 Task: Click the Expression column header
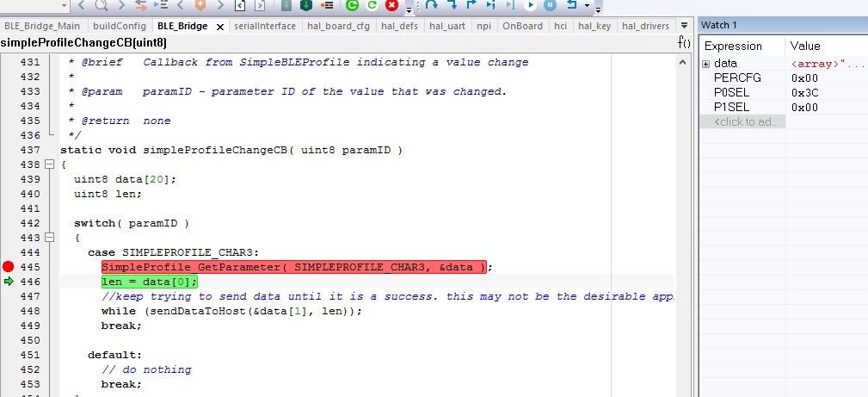pos(742,46)
